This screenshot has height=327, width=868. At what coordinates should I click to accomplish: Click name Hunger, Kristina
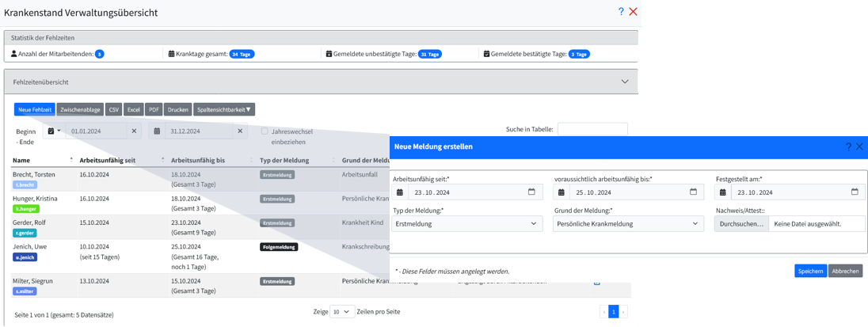pyautogui.click(x=36, y=199)
